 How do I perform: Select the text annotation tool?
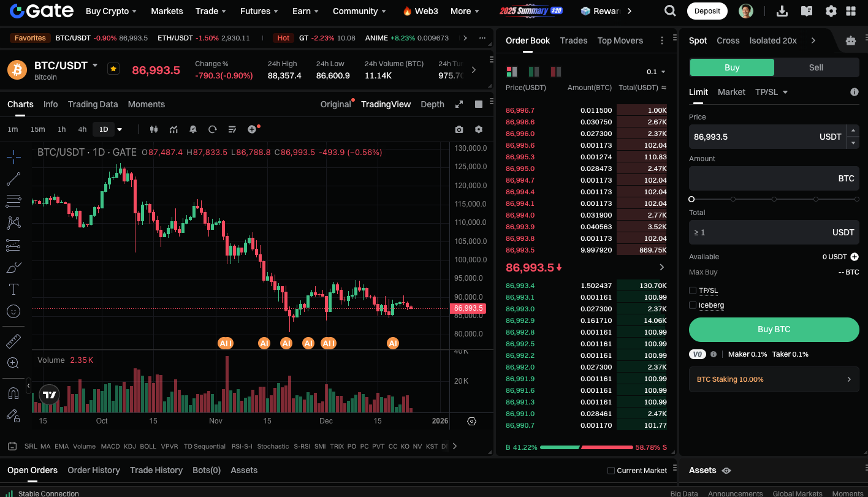[13, 289]
